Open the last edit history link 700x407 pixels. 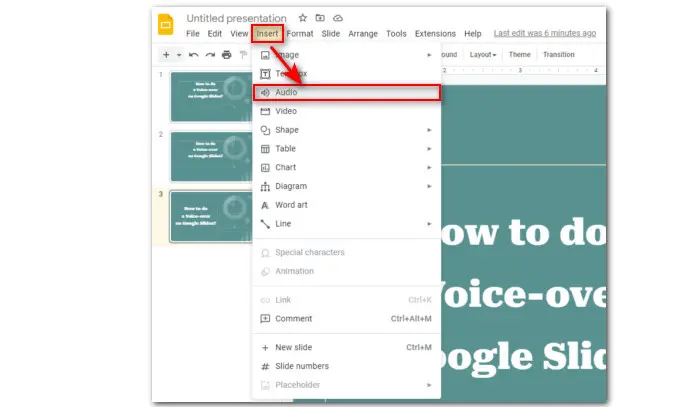pos(545,33)
